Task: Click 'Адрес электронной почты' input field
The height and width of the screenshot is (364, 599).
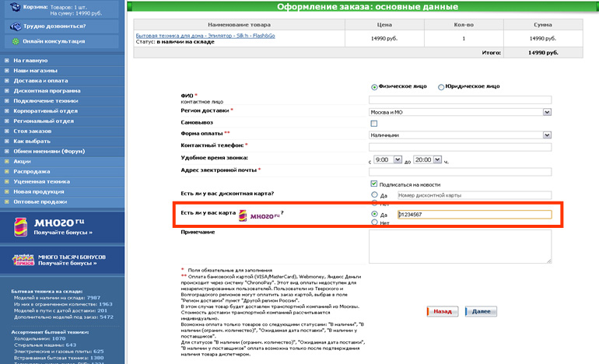Action: tap(460, 172)
